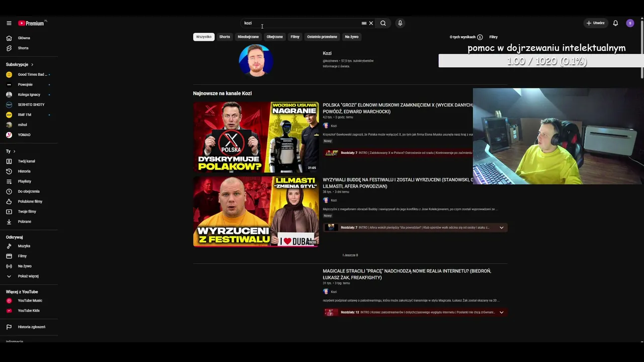Viewport: 644px width, 362px height.
Task: Run search with the magnifier button
Action: [x=383, y=23]
